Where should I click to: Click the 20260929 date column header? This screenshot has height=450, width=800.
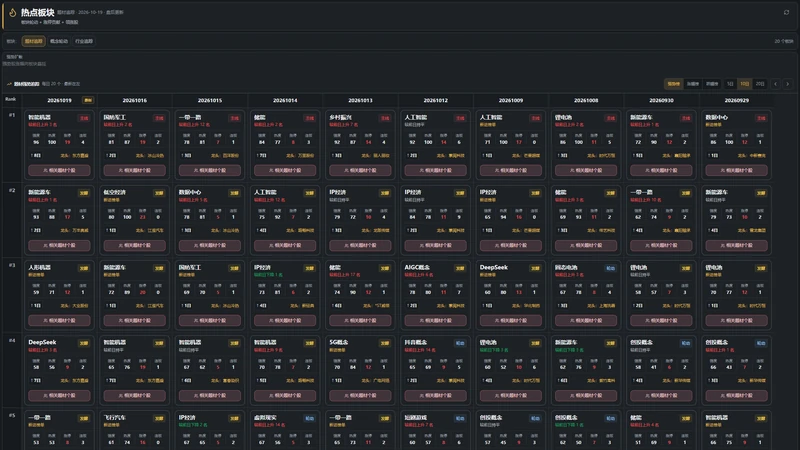click(736, 101)
